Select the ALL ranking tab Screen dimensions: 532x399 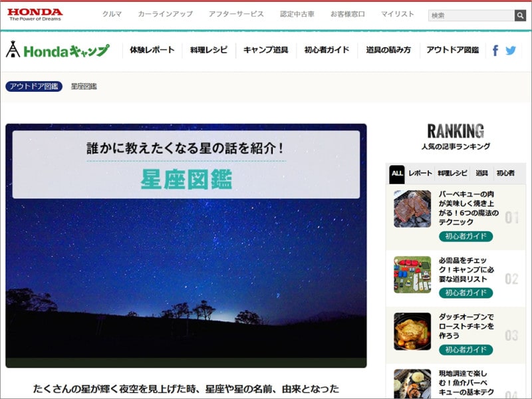click(x=397, y=173)
